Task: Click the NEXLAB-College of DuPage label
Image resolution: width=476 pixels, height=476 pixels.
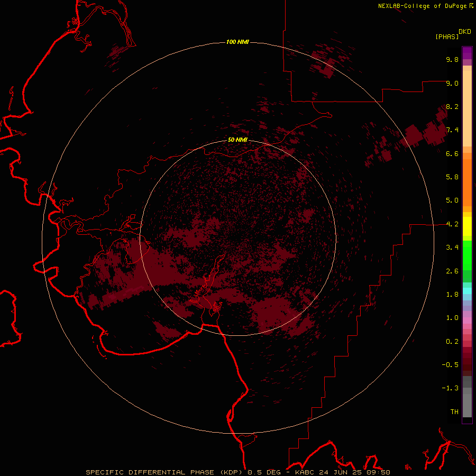Action: pyautogui.click(x=422, y=6)
